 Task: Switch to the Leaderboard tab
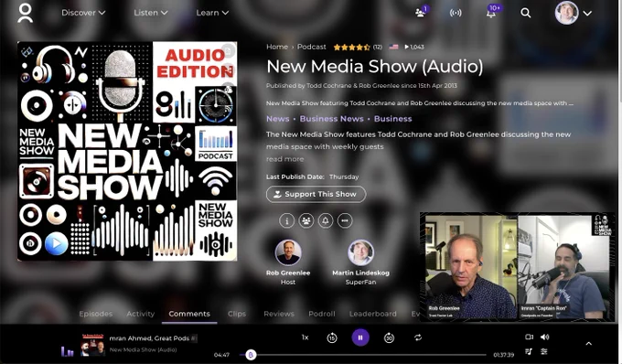tap(372, 314)
